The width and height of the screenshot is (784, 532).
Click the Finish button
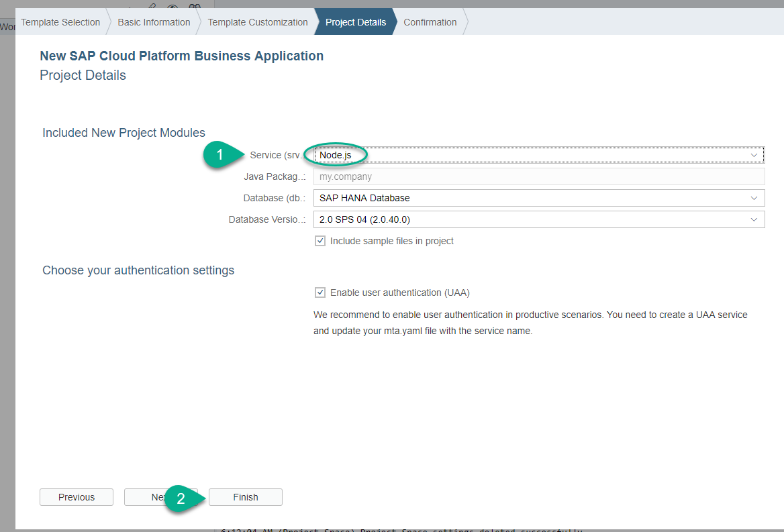(246, 497)
